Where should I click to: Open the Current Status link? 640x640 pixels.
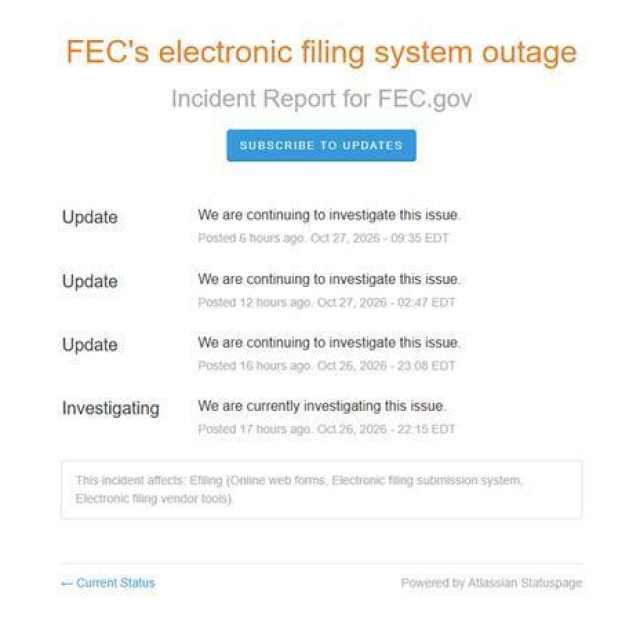tap(116, 583)
